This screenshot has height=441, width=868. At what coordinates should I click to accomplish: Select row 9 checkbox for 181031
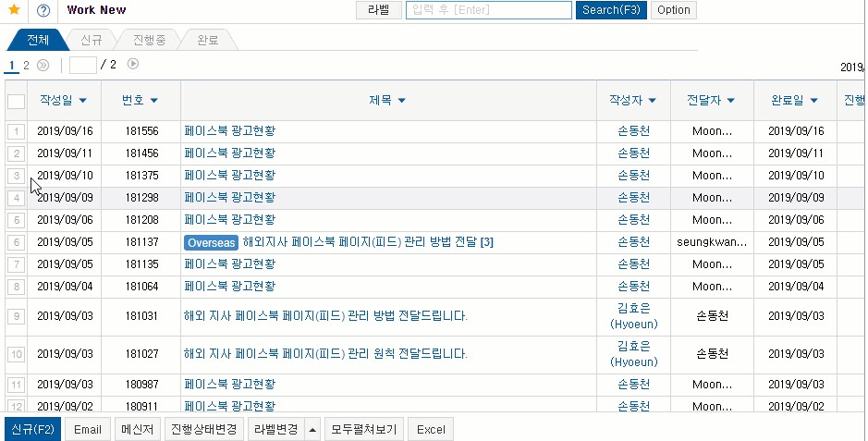pyautogui.click(x=17, y=316)
